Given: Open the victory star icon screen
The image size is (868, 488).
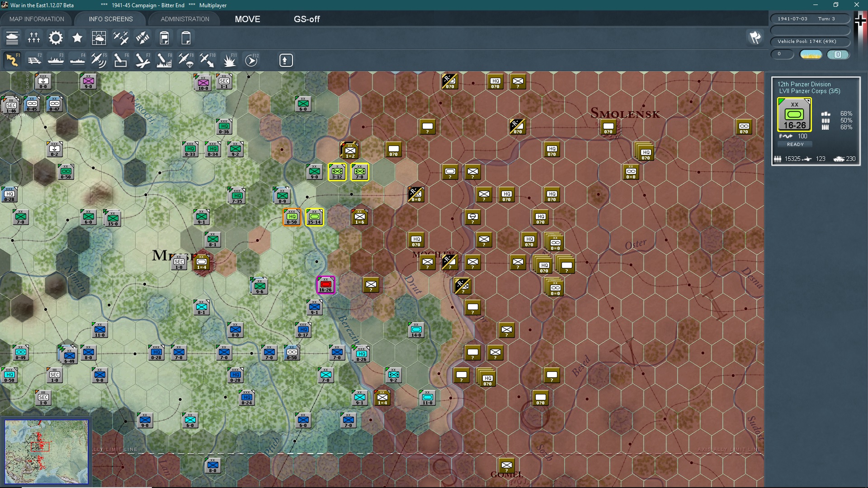Looking at the screenshot, I should (77, 38).
